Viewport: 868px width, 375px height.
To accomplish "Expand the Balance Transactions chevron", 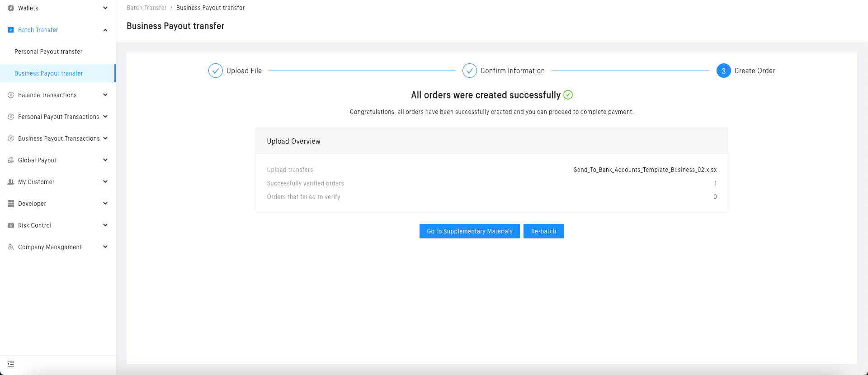I will (x=105, y=95).
